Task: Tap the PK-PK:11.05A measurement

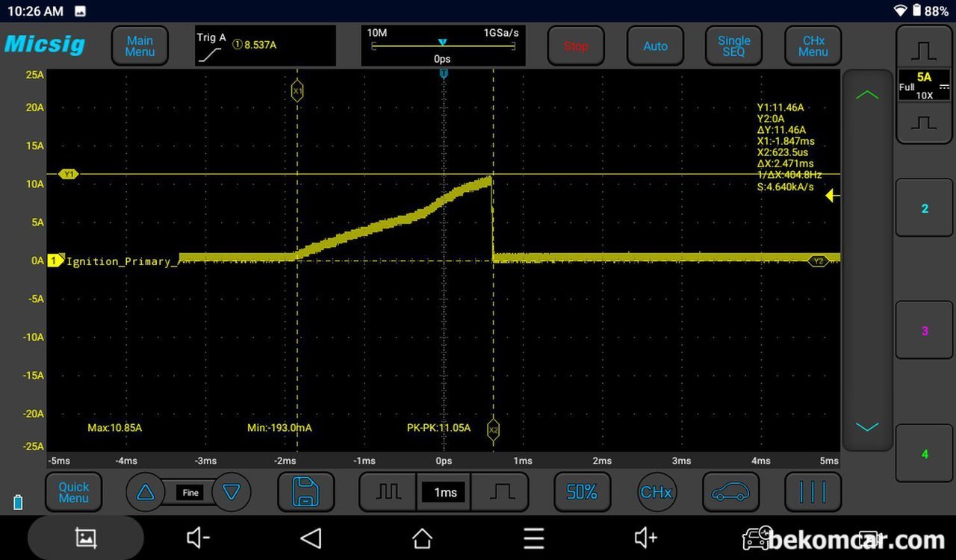Action: click(x=438, y=428)
